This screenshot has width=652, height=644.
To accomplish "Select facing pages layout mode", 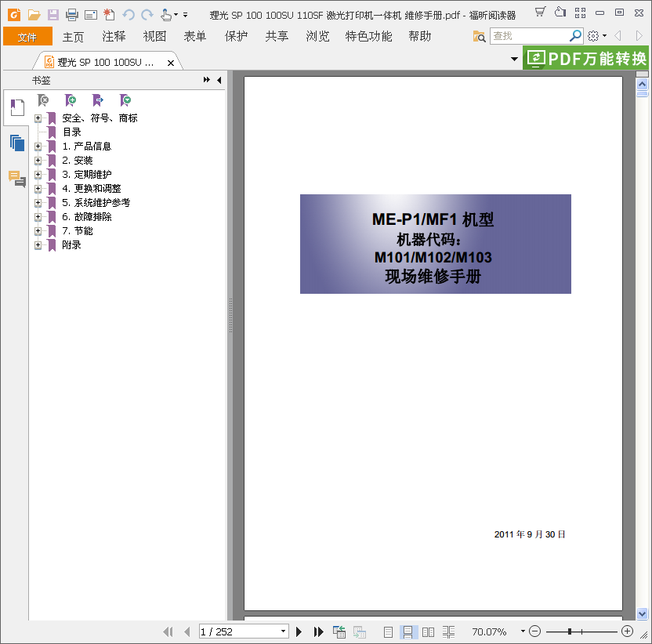I will pos(428,632).
